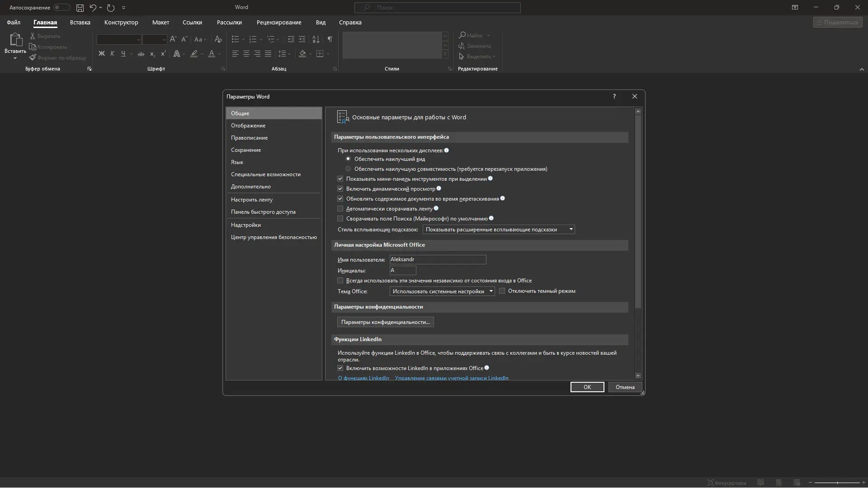Expand the Тема Office combo box
Image resolution: width=868 pixels, height=488 pixels.
click(x=442, y=291)
